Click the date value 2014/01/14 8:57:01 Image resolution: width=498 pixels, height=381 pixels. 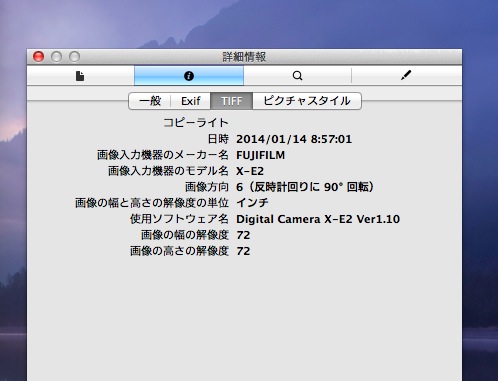pyautogui.click(x=294, y=139)
